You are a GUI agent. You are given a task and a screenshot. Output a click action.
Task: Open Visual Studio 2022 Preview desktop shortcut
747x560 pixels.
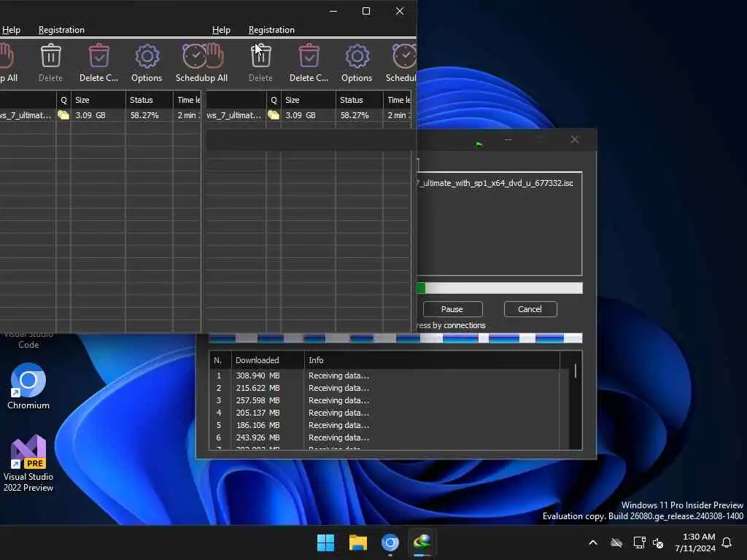tap(28, 463)
